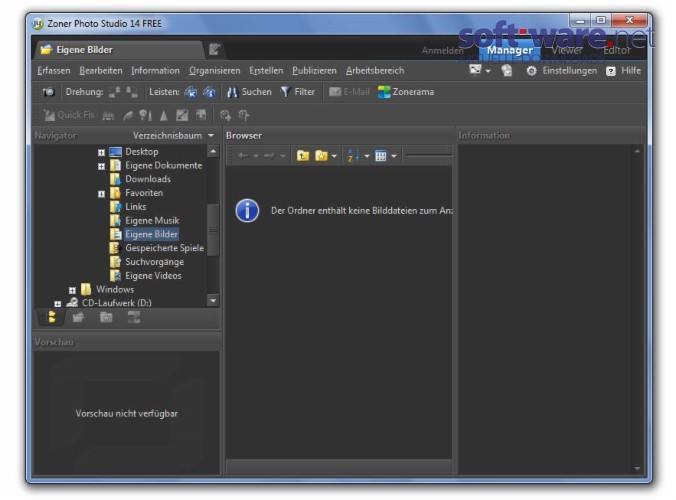Go back with Browser left arrow

243,156
